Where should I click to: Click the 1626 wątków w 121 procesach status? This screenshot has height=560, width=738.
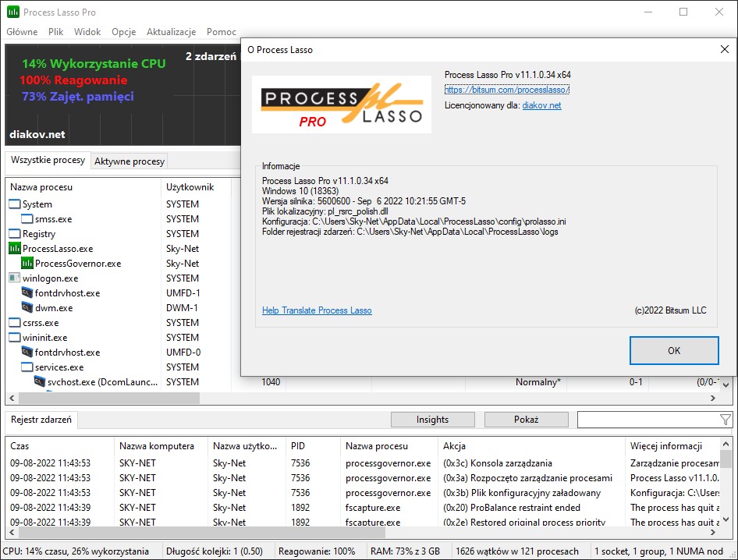click(516, 551)
